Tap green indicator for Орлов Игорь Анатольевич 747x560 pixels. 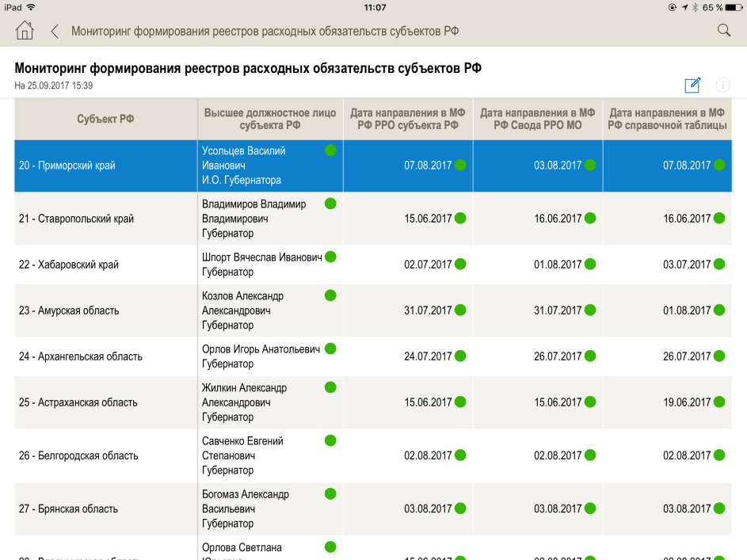[330, 349]
